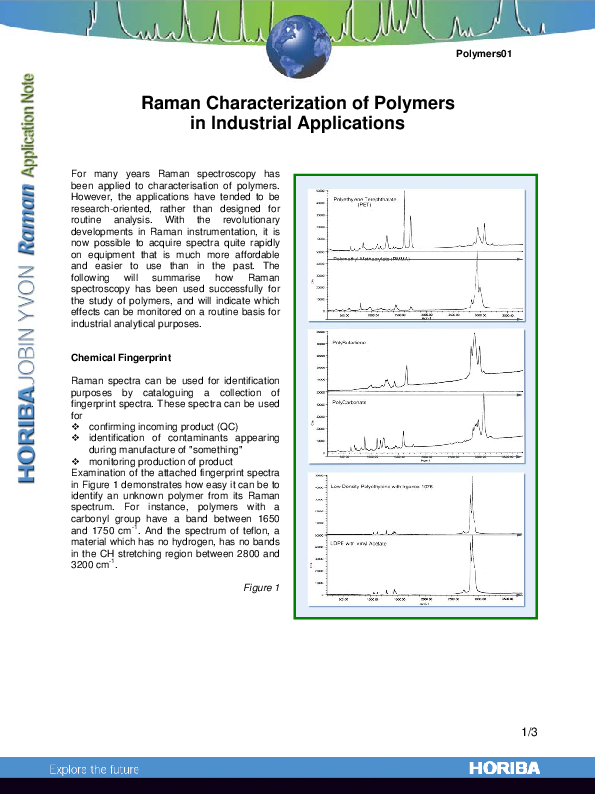Click the HORIBA Jobin Yvon vertical sidebar logo
The height and width of the screenshot is (794, 595).
point(26,374)
